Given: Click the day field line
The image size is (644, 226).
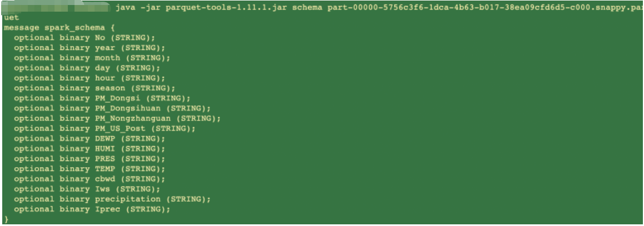Looking at the screenshot, I should [87, 68].
